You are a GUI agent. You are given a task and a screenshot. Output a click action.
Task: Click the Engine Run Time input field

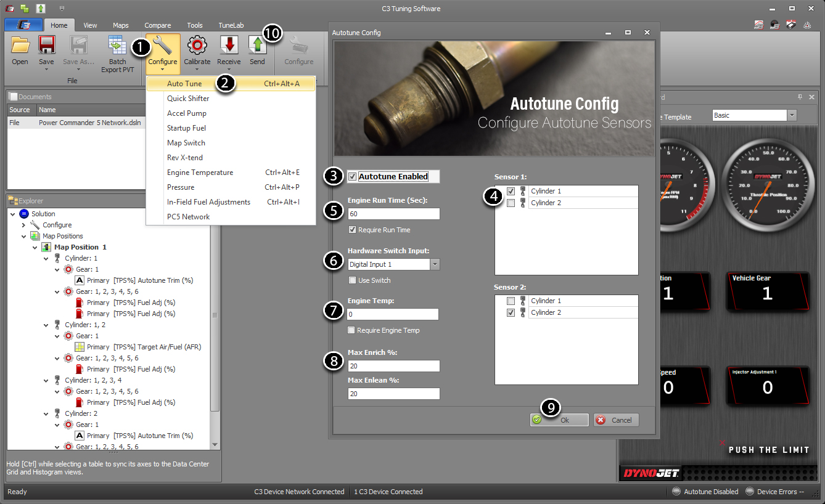tap(393, 214)
